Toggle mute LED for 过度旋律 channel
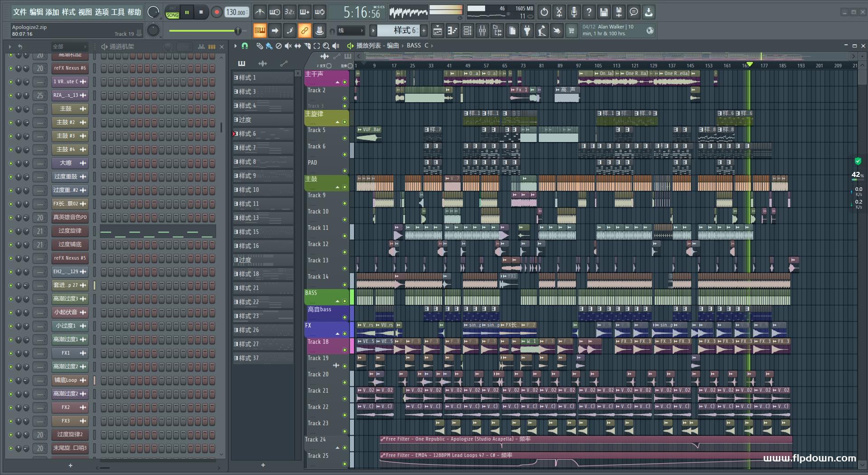 coord(11,231)
